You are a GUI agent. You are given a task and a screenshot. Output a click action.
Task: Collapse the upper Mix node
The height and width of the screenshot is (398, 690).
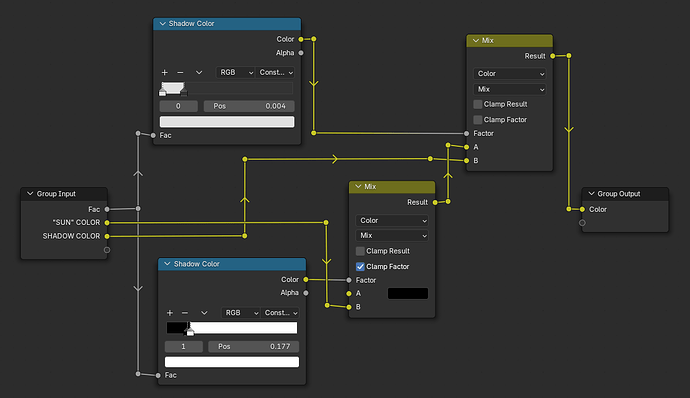point(476,41)
